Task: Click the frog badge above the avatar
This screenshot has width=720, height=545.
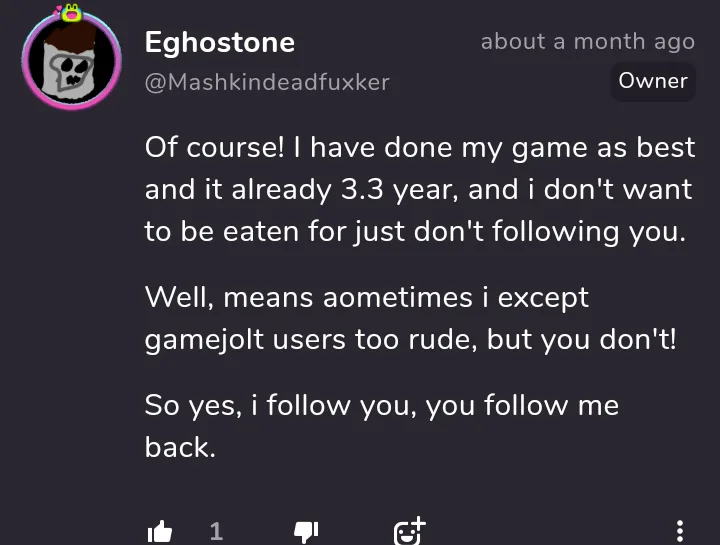Action: coord(73,13)
